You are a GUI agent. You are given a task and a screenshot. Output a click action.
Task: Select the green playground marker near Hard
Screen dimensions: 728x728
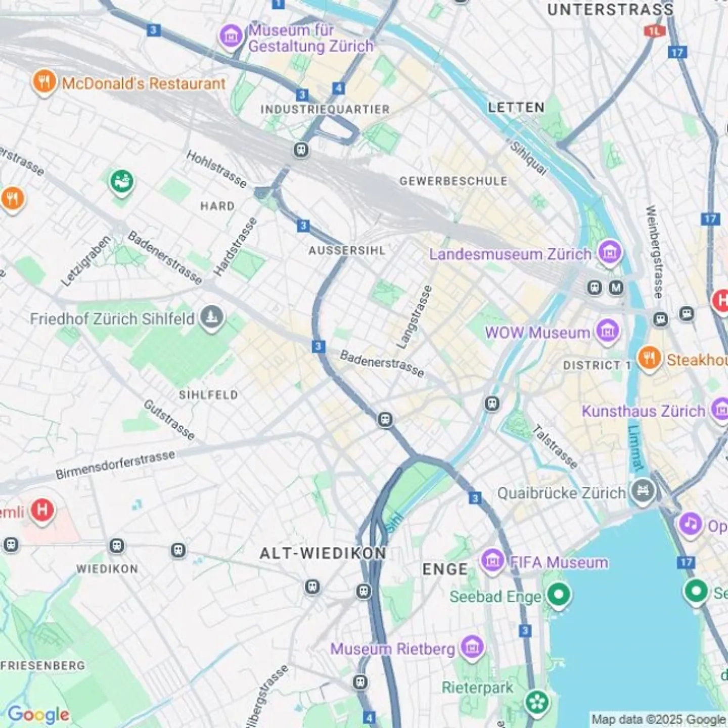(121, 181)
